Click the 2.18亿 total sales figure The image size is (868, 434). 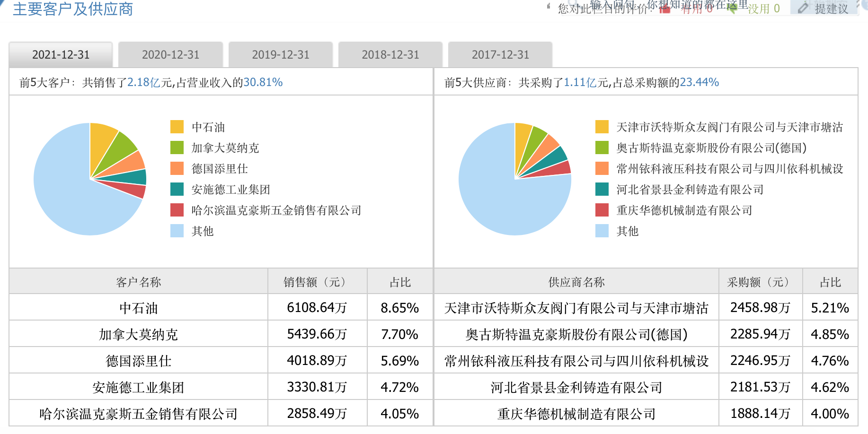click(144, 82)
